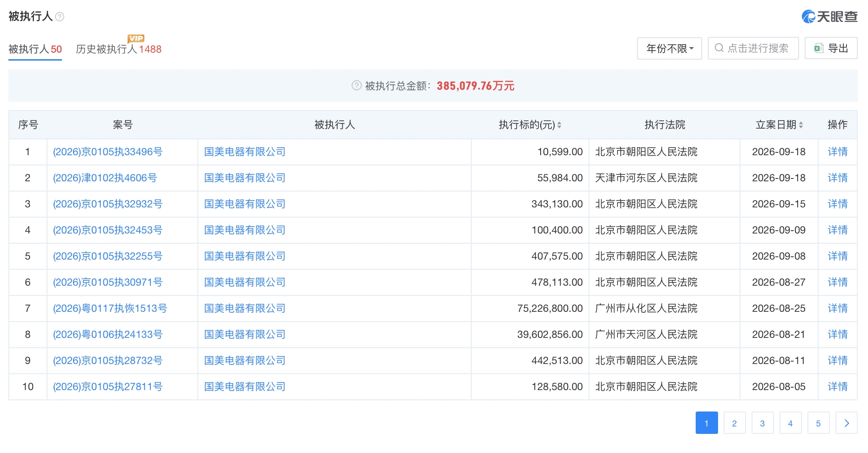
Task: Click 广州市天河区人民法院 court cell
Action: click(x=646, y=335)
